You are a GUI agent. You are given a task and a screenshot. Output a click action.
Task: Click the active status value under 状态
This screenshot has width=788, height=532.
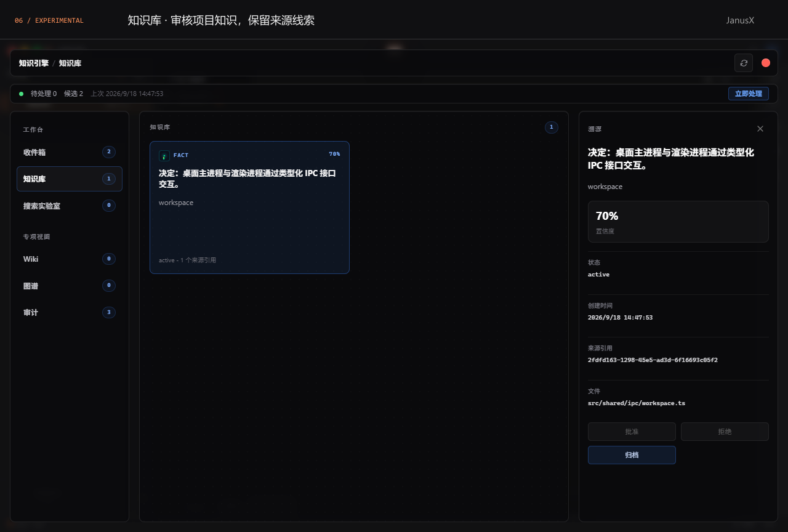pyautogui.click(x=598, y=275)
